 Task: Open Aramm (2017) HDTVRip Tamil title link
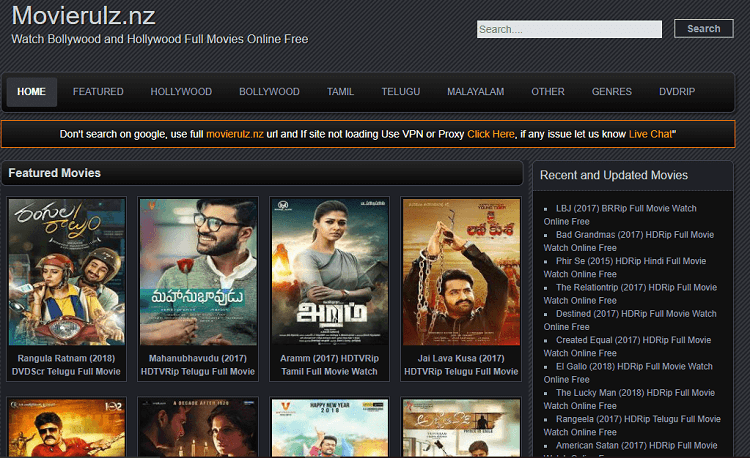click(330, 365)
